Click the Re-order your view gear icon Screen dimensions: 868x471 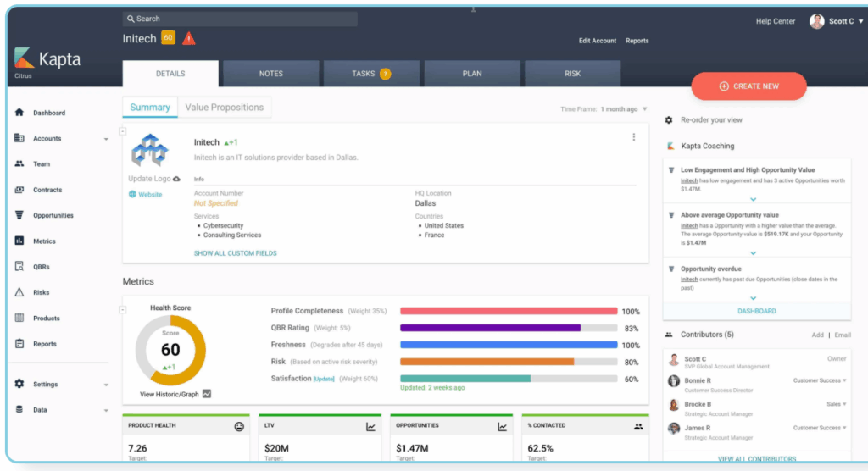pyautogui.click(x=669, y=120)
